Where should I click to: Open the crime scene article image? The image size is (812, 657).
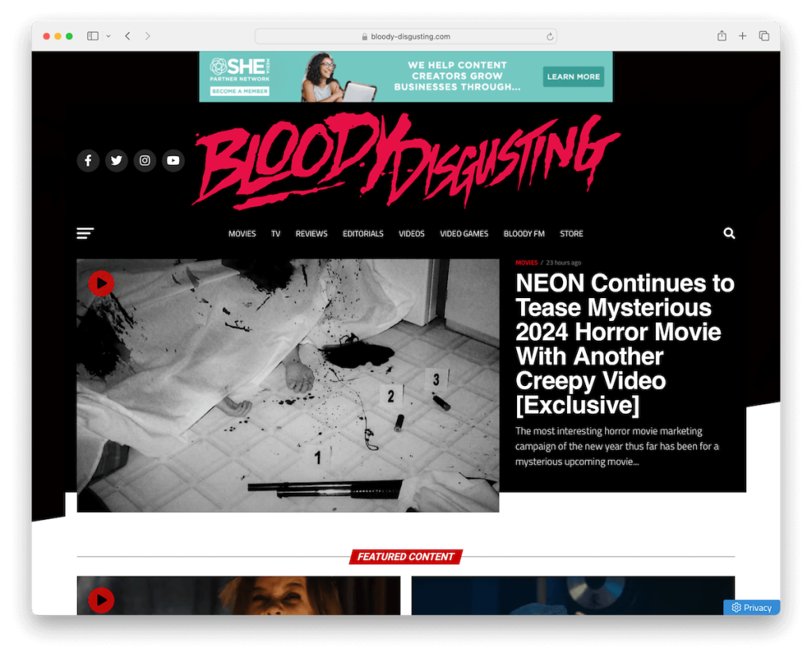(288, 385)
